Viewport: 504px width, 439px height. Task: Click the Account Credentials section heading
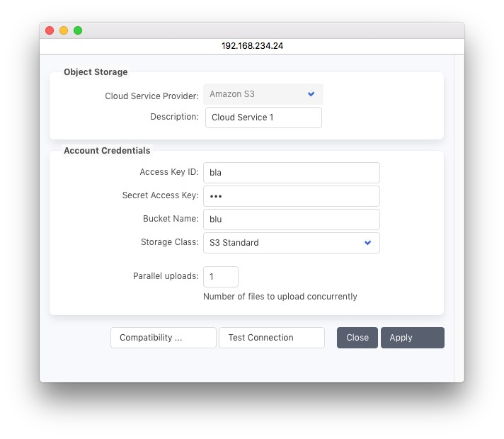pos(107,151)
